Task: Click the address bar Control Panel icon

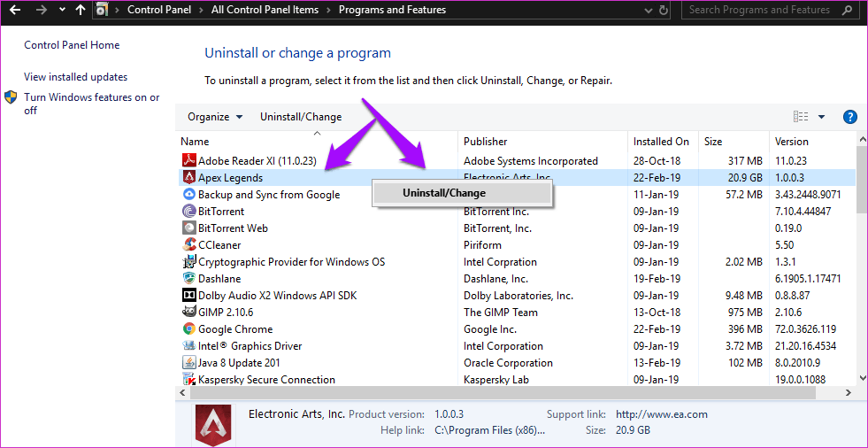Action: [102, 10]
